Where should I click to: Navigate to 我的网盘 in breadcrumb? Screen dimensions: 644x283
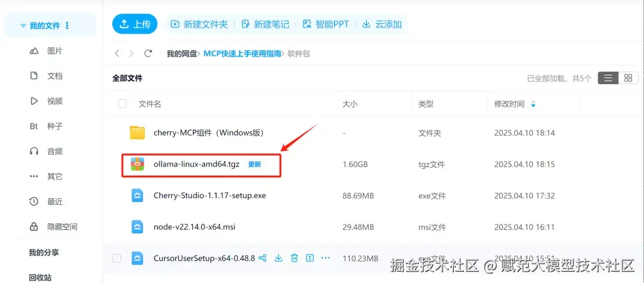[181, 54]
